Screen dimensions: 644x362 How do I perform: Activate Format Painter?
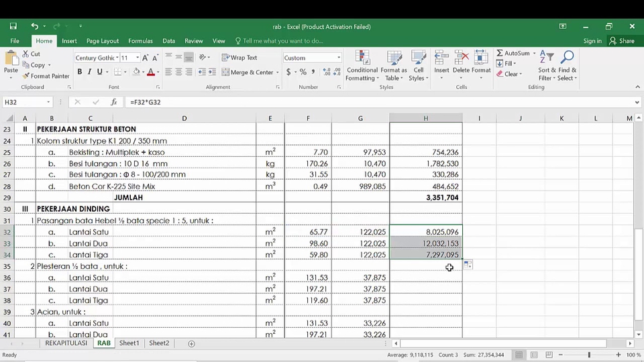(x=46, y=76)
